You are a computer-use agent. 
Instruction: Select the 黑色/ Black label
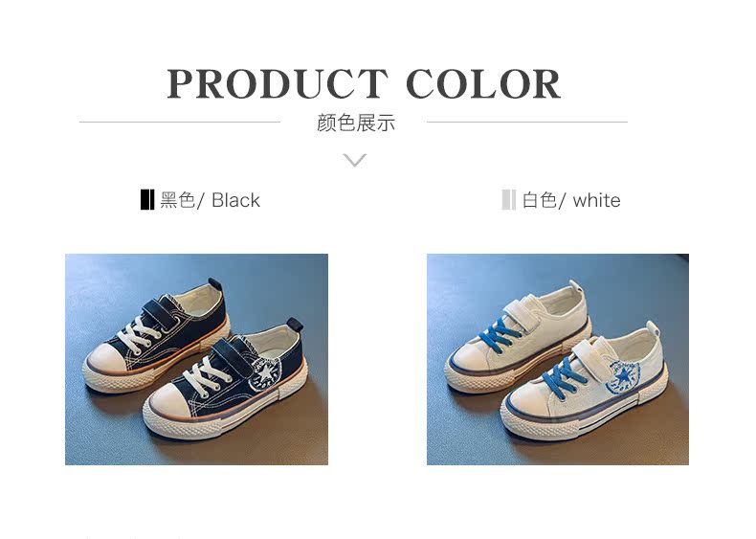point(211,200)
